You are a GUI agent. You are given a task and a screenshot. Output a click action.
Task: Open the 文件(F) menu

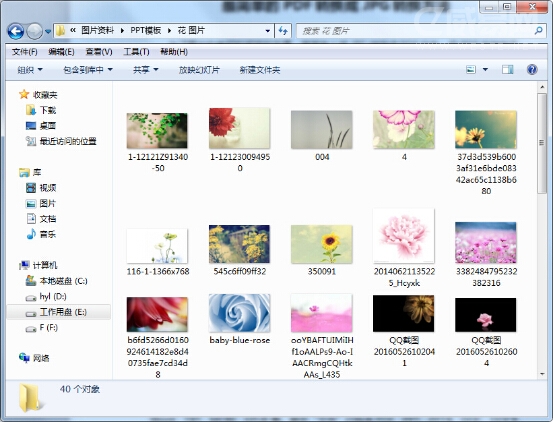pyautogui.click(x=24, y=52)
